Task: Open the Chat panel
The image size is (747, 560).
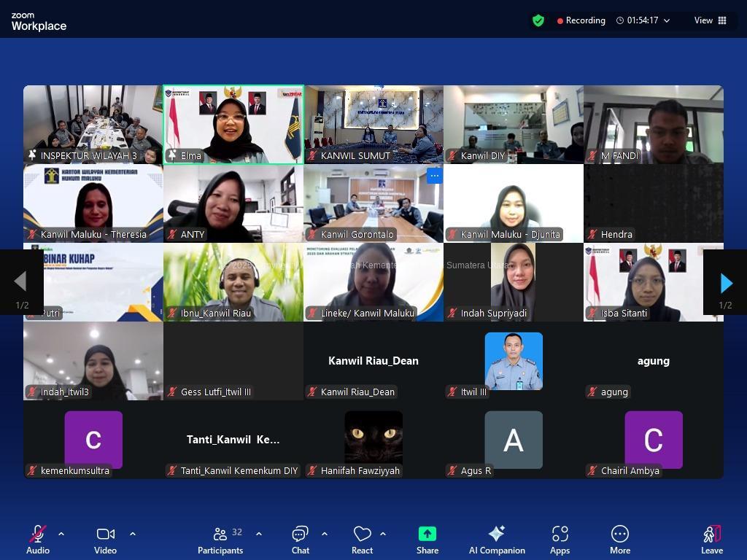Action: click(x=300, y=540)
